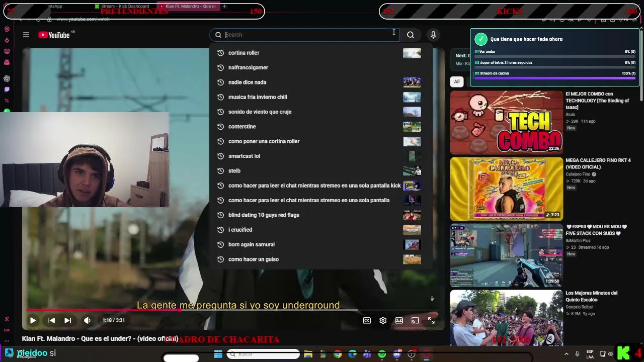Skip to the next video

[x=67, y=320]
